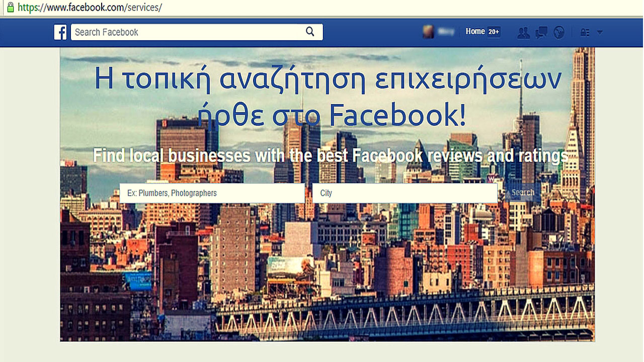Open the Friend Requests icon
The image size is (644, 362).
click(x=524, y=33)
